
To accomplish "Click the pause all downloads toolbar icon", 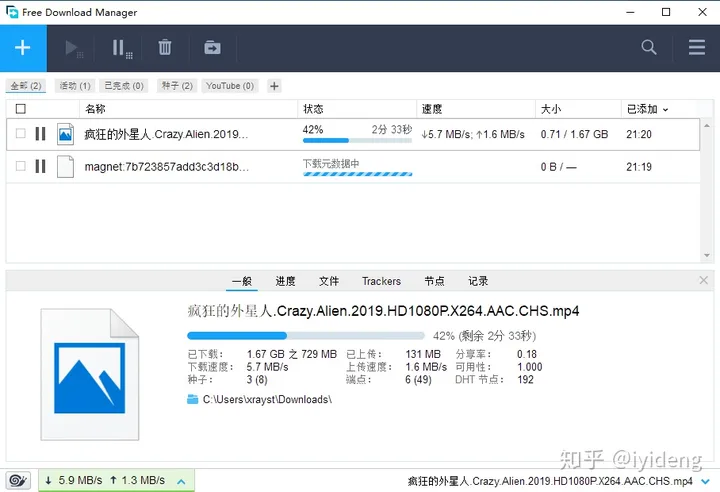I will [x=120, y=48].
